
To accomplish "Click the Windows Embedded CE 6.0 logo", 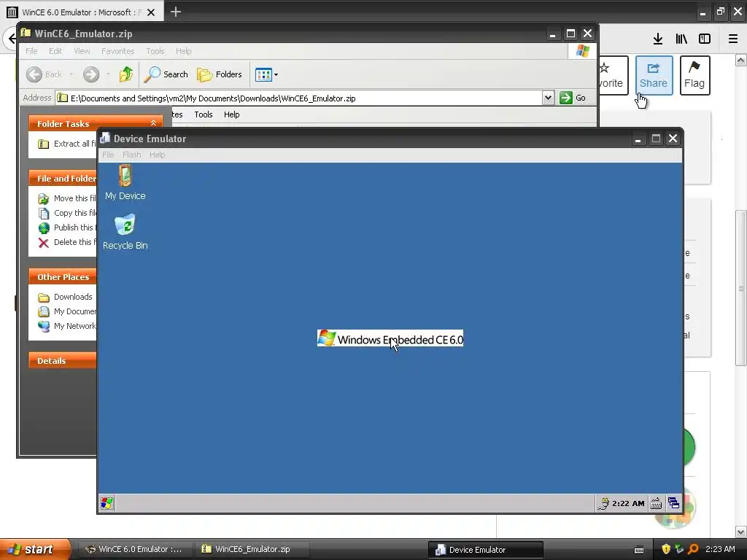I will click(x=390, y=338).
